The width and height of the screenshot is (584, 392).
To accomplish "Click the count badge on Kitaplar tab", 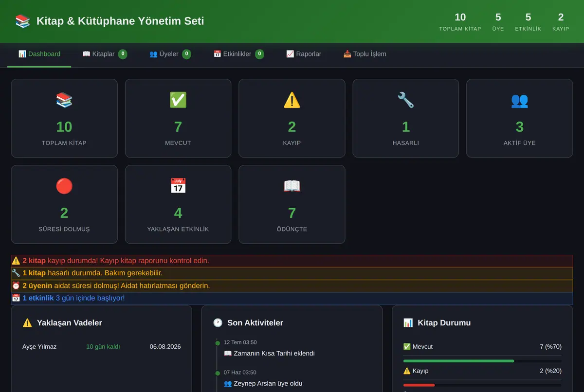I will tap(123, 54).
